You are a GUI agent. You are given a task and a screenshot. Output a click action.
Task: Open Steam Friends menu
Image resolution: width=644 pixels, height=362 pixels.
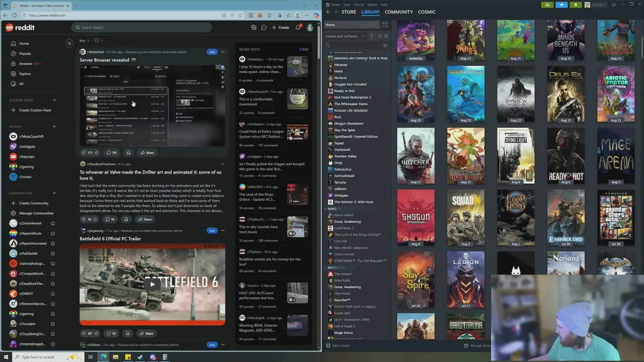(x=359, y=5)
